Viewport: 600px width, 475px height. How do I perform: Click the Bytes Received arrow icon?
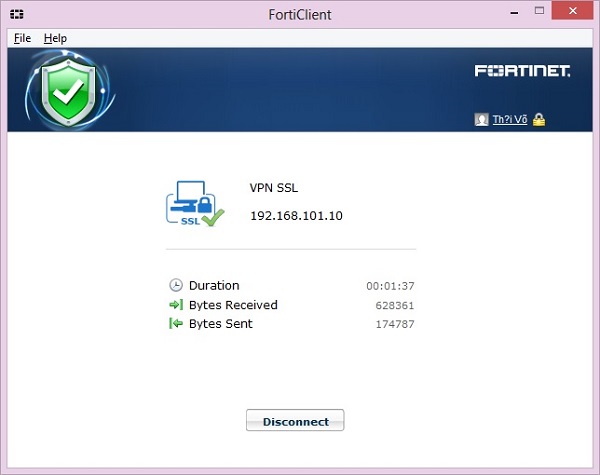(176, 305)
